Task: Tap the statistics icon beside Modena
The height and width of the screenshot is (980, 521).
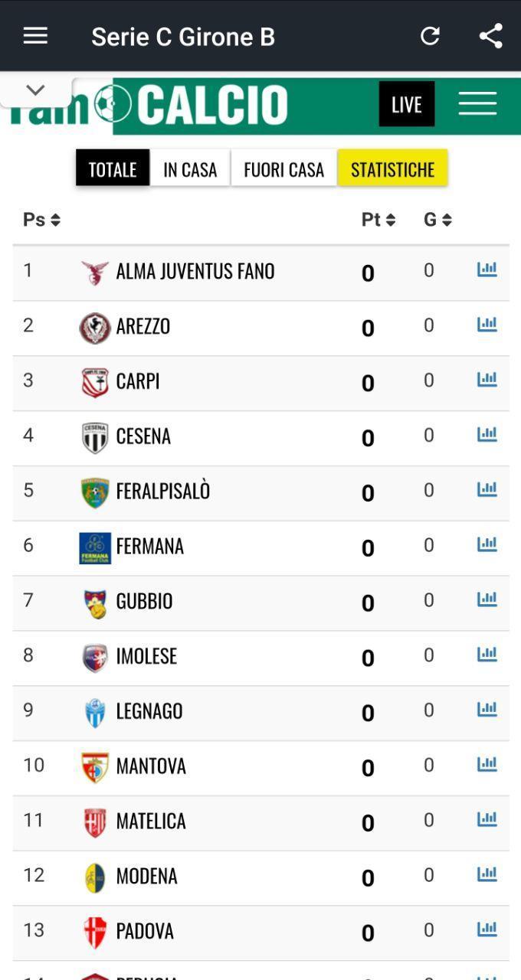Action: 488,872
